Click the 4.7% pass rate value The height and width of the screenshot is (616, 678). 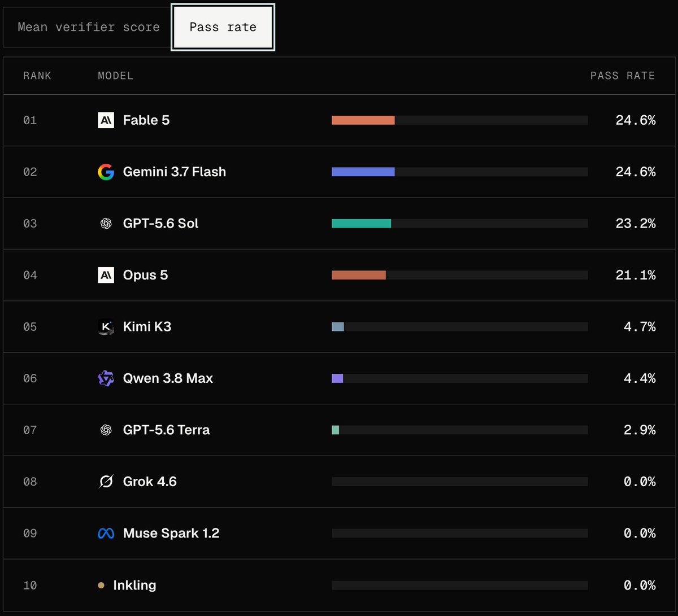click(640, 327)
